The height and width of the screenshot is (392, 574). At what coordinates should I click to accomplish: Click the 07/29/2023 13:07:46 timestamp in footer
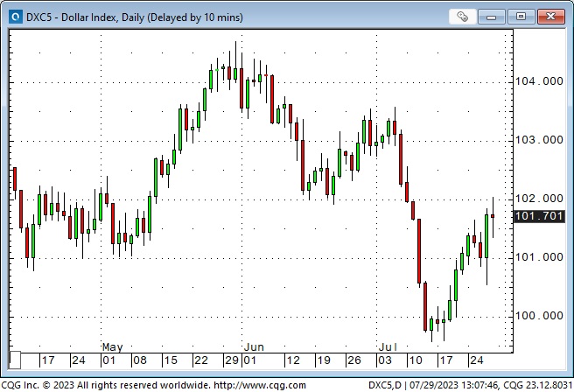[x=454, y=385]
